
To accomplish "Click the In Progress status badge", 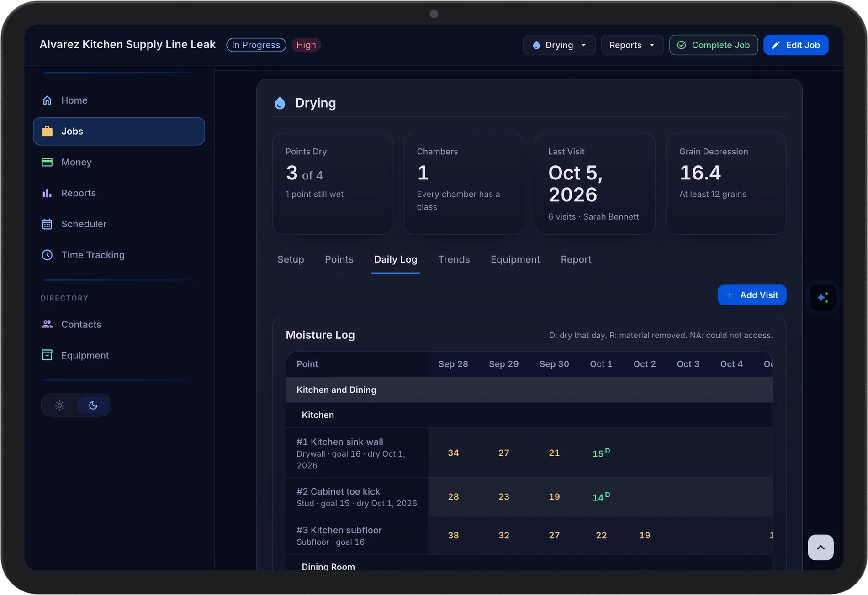I will 256,45.
